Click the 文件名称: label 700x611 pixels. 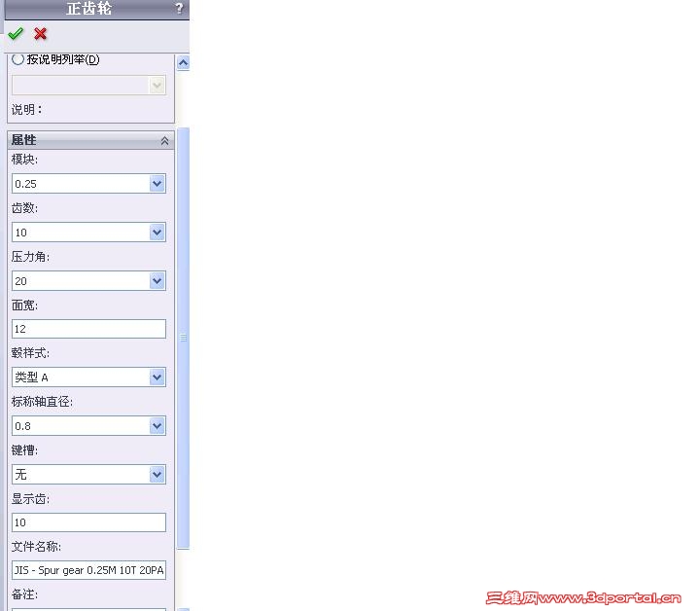36,547
